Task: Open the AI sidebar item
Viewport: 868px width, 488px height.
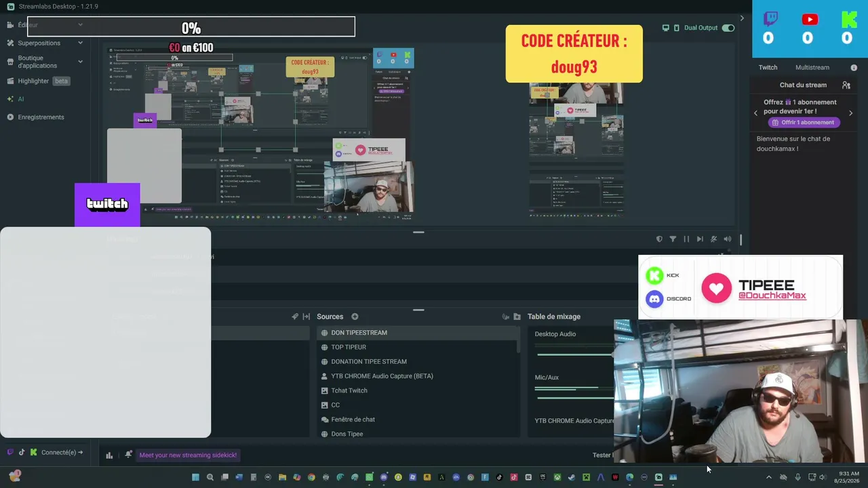Action: (20, 99)
